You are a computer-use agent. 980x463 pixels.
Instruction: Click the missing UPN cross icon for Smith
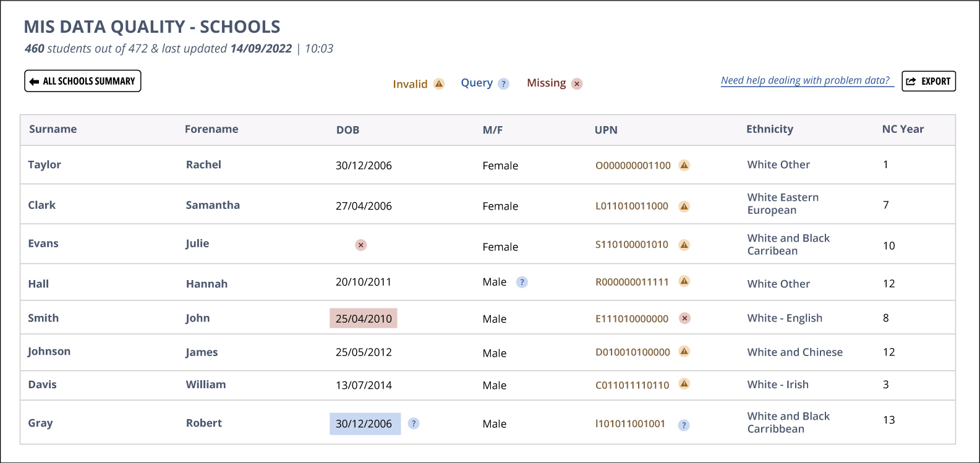684,318
